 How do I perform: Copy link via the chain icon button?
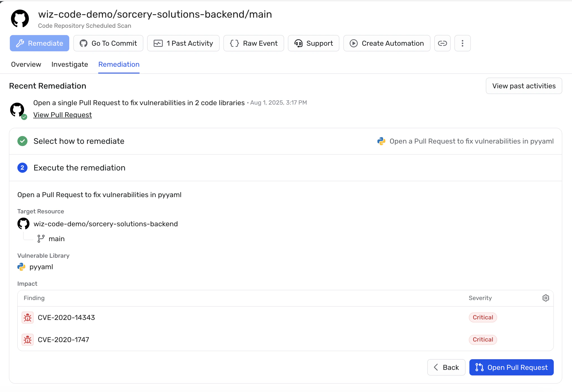coord(442,43)
